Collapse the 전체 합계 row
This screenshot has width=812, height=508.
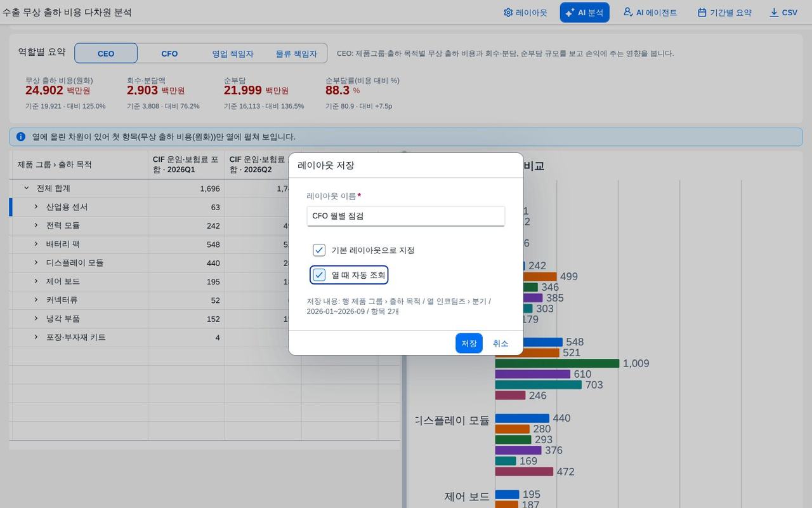(27, 188)
